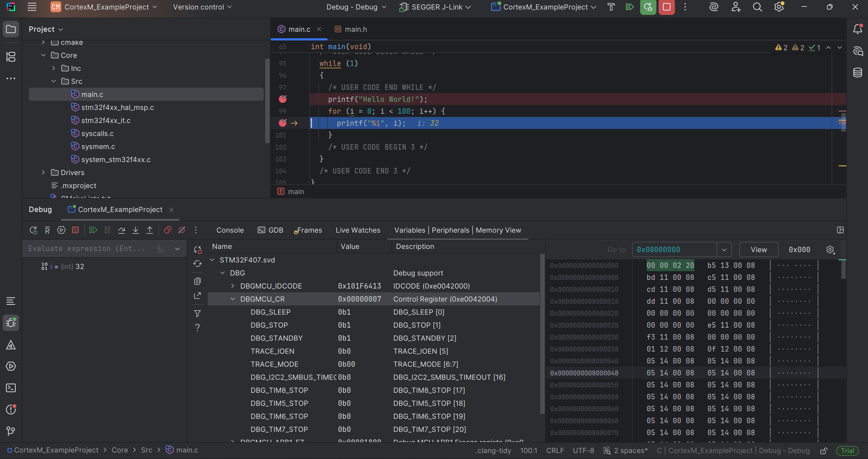Screen dimensions: 868x459
Task: Click the memory Go to address field
Action: tap(674, 249)
